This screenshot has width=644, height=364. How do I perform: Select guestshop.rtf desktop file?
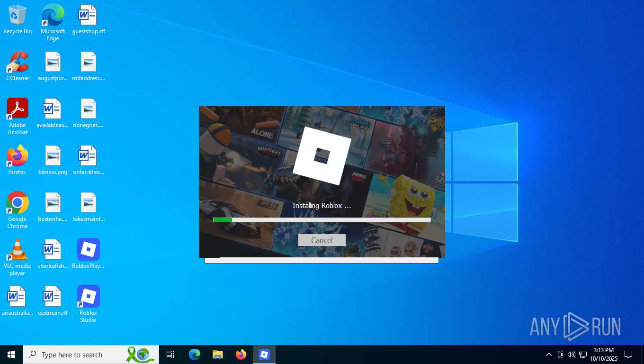click(89, 19)
